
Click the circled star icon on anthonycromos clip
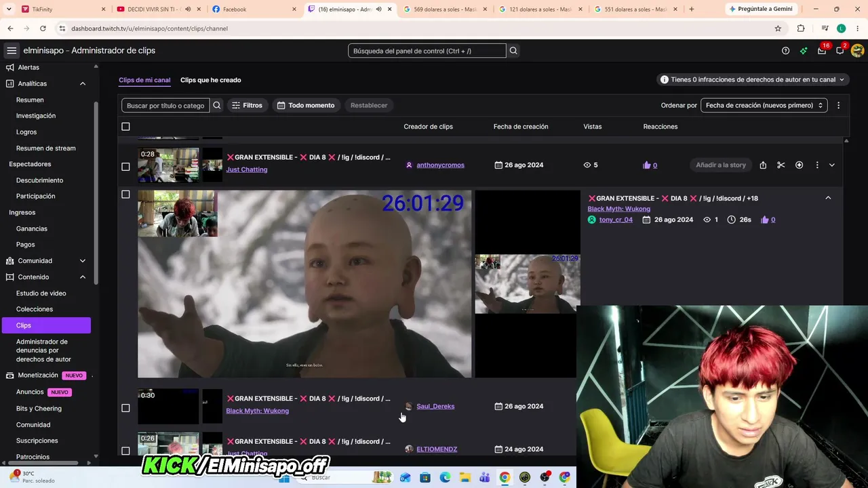click(799, 165)
